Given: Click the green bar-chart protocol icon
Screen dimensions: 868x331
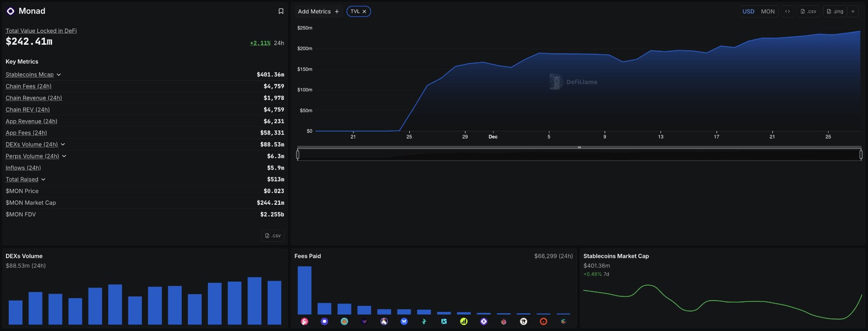Looking at the screenshot, I should (464, 321).
